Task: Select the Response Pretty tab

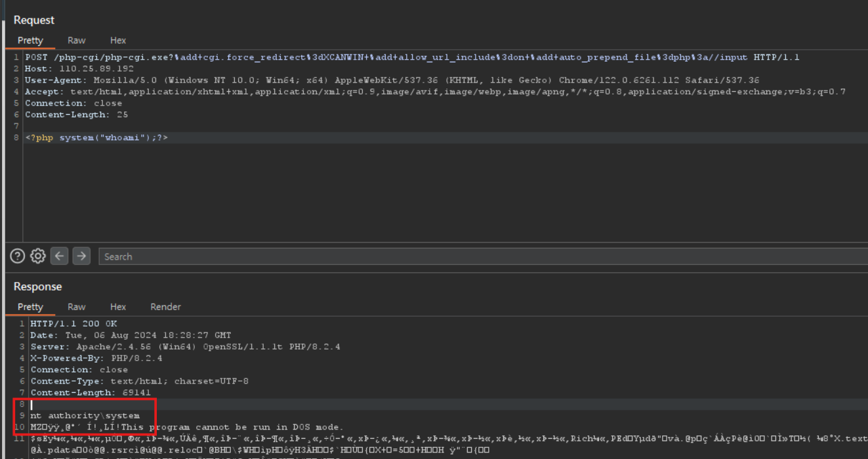Action: point(30,307)
